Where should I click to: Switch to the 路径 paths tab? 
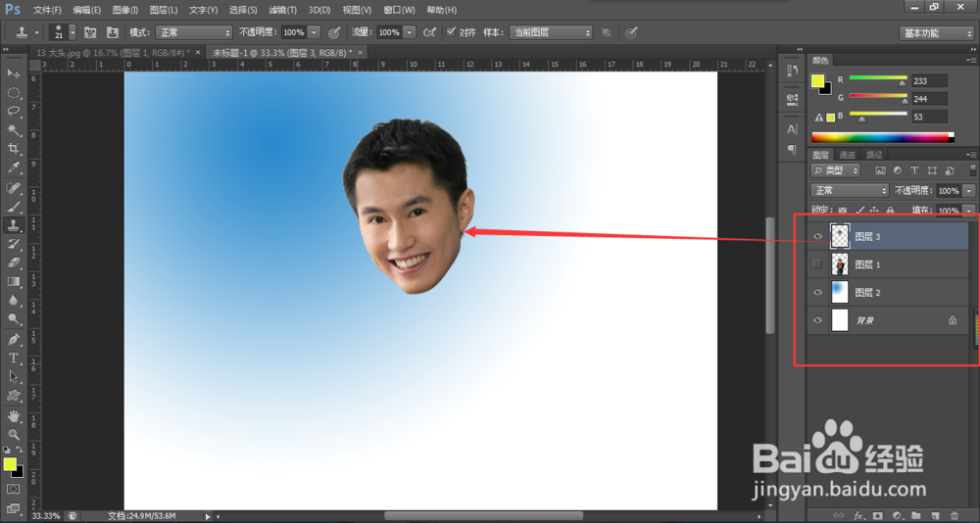(874, 155)
